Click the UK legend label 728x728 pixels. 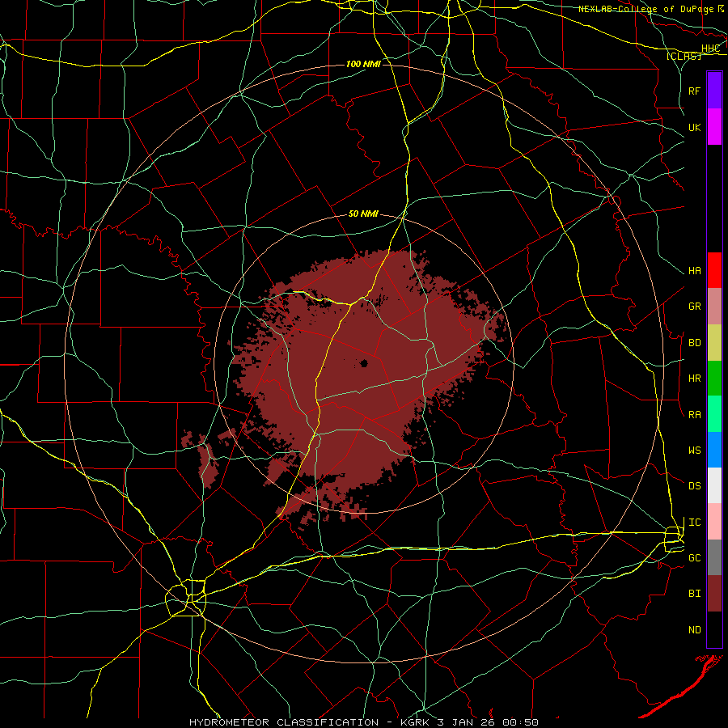pos(695,127)
